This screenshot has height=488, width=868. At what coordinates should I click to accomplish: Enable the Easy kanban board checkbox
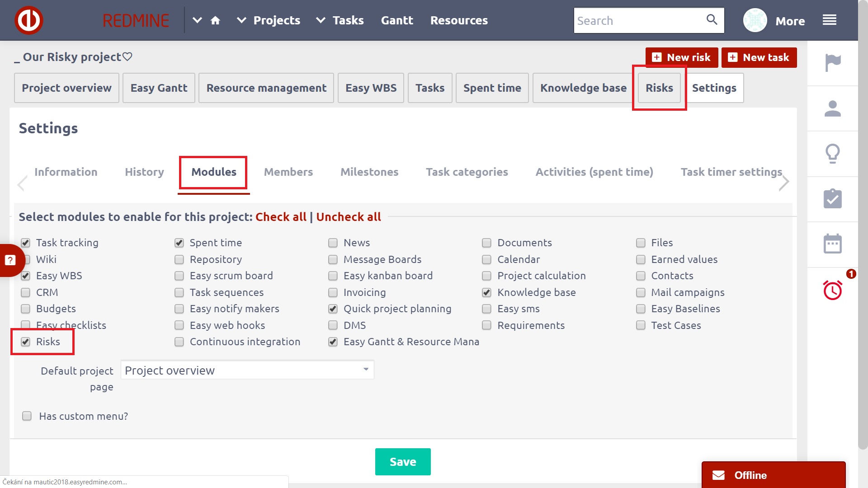[x=333, y=276]
